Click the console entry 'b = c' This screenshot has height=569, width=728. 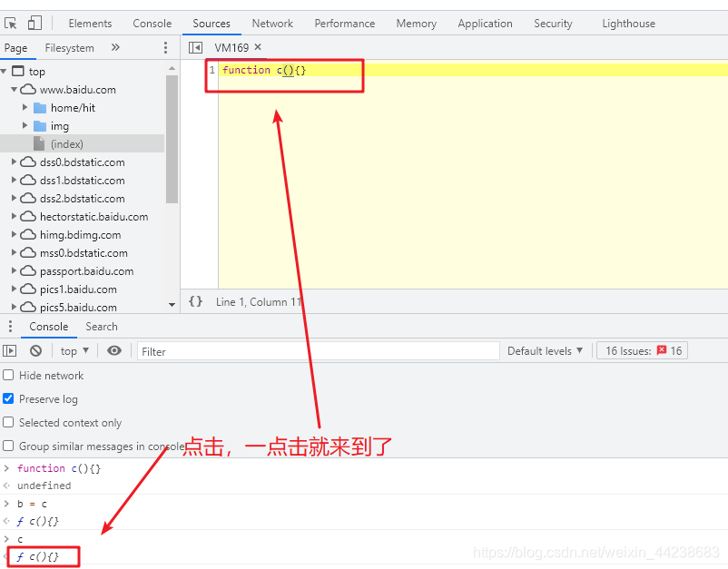32,504
